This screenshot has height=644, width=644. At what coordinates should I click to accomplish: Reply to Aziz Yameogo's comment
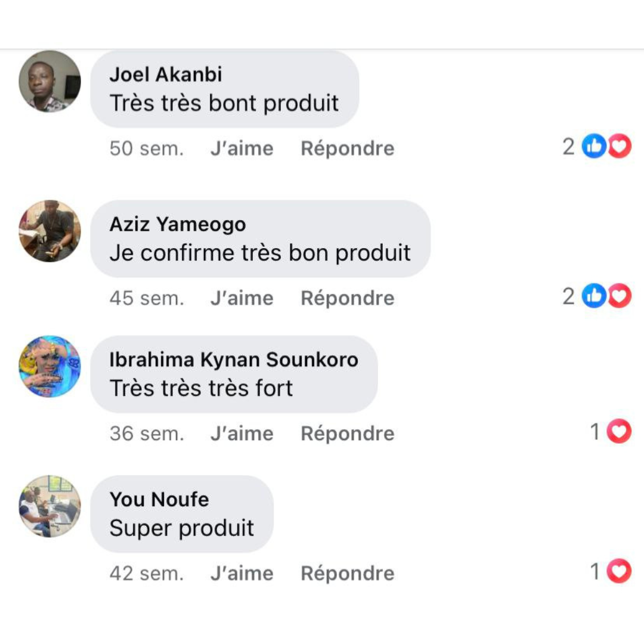[x=347, y=298]
